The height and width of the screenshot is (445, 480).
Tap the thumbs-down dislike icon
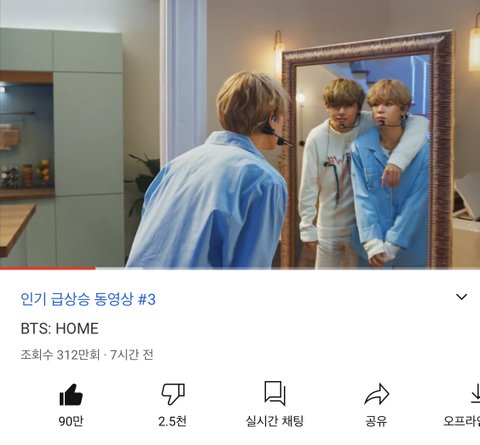click(x=173, y=394)
